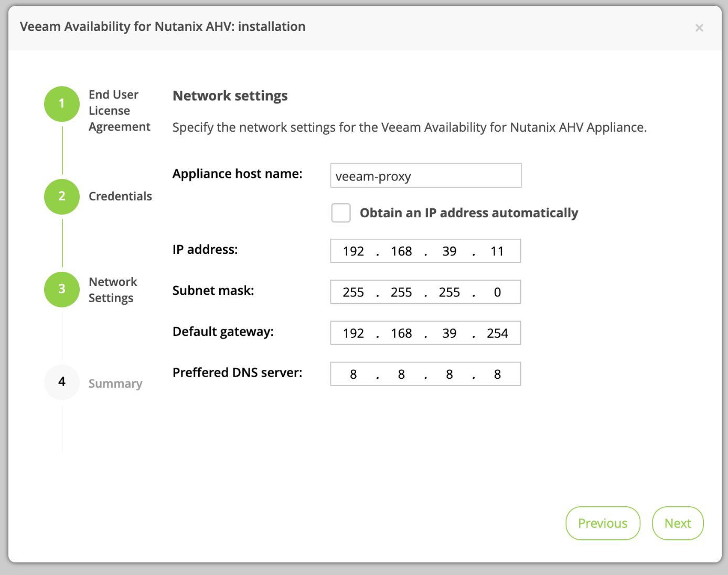Click the Next button
Image resolution: width=728 pixels, height=575 pixels.
(x=678, y=523)
